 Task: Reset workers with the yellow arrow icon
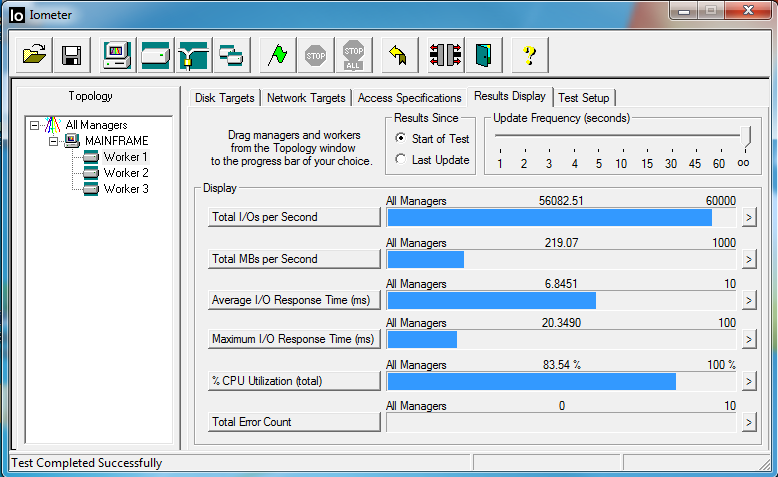tap(399, 55)
